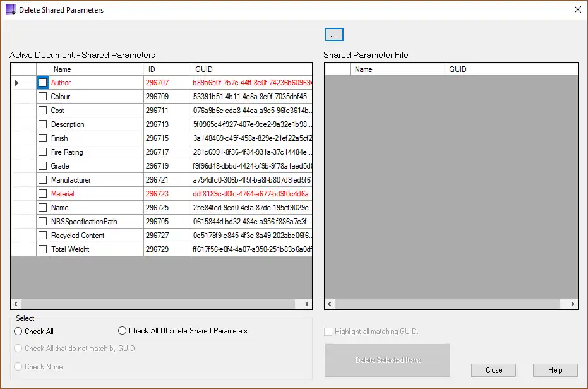This screenshot has height=389, width=588.
Task: Sort by the ID column header
Action: (167, 69)
